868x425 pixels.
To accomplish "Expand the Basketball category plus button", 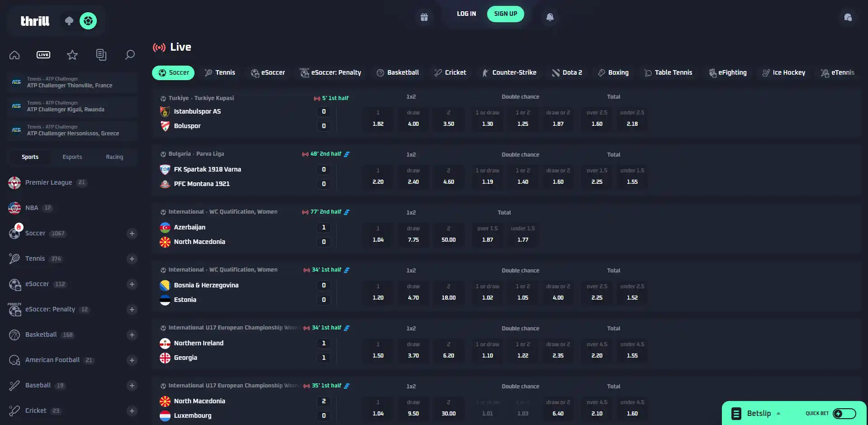I will (x=132, y=335).
